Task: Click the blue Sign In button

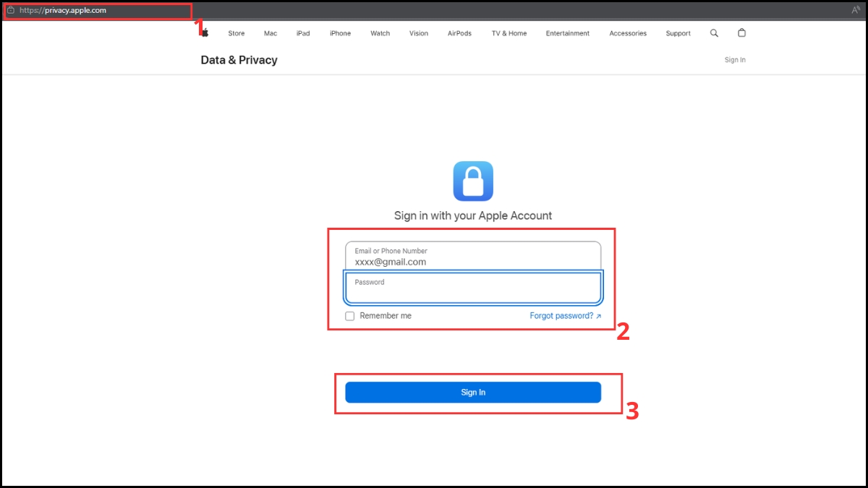Action: 473,393
